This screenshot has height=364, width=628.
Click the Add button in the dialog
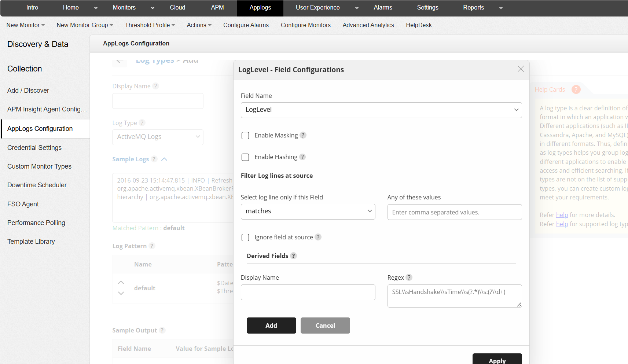(271, 325)
